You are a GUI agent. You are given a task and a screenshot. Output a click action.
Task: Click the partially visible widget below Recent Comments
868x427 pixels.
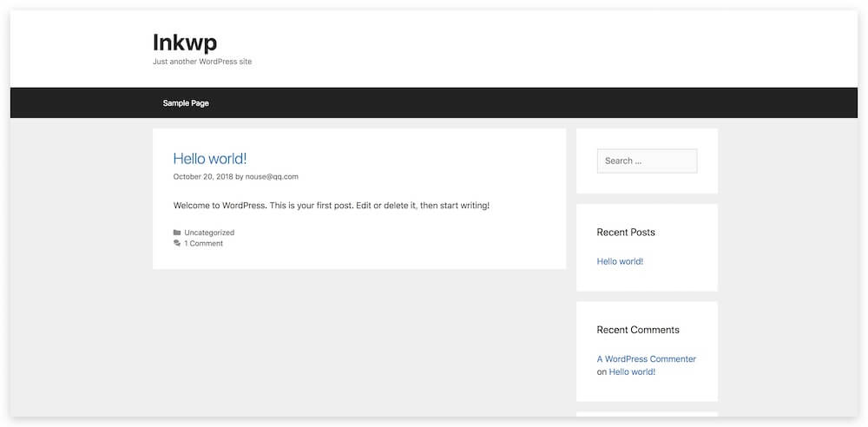[x=647, y=414]
